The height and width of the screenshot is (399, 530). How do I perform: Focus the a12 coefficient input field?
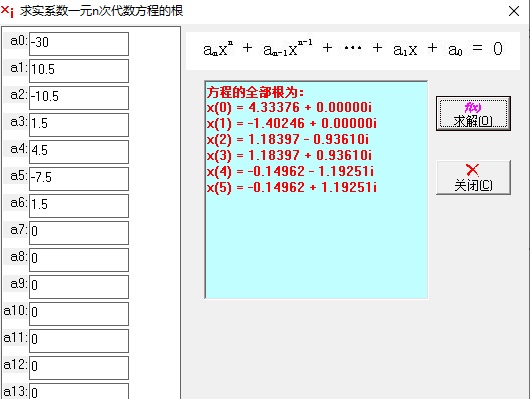[x=79, y=368]
